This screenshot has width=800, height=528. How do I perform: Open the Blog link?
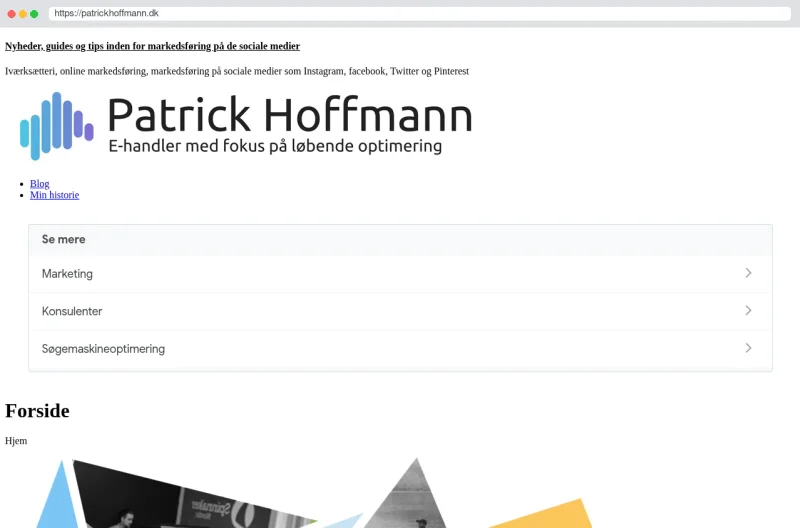click(39, 184)
